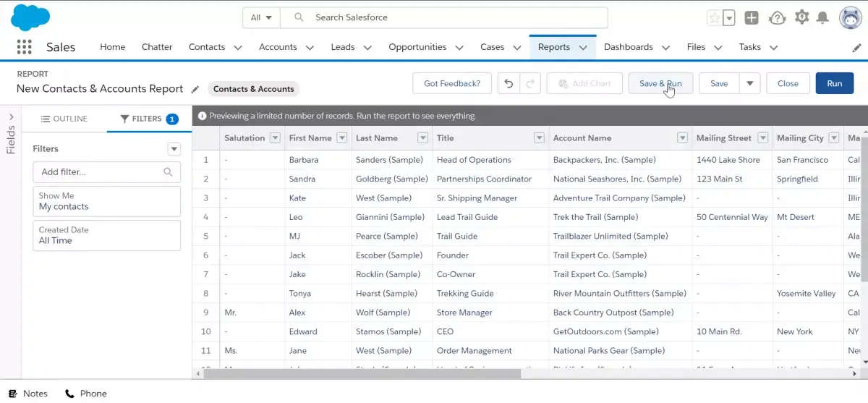Open Last Name column dropdown menu

click(422, 138)
